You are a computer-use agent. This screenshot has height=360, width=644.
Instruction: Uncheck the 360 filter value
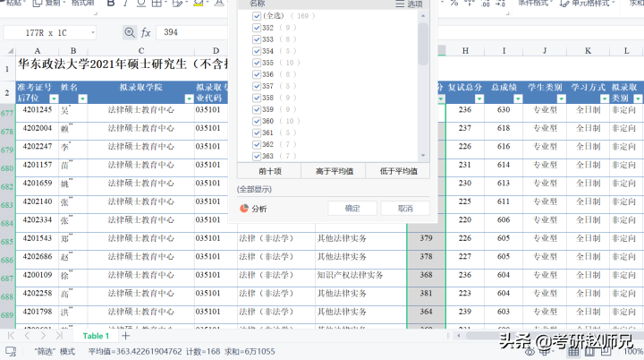pyautogui.click(x=257, y=121)
